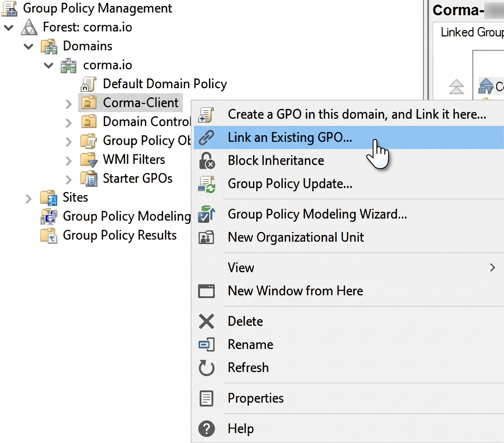Expand the Group Policy Objects node

coord(69,142)
